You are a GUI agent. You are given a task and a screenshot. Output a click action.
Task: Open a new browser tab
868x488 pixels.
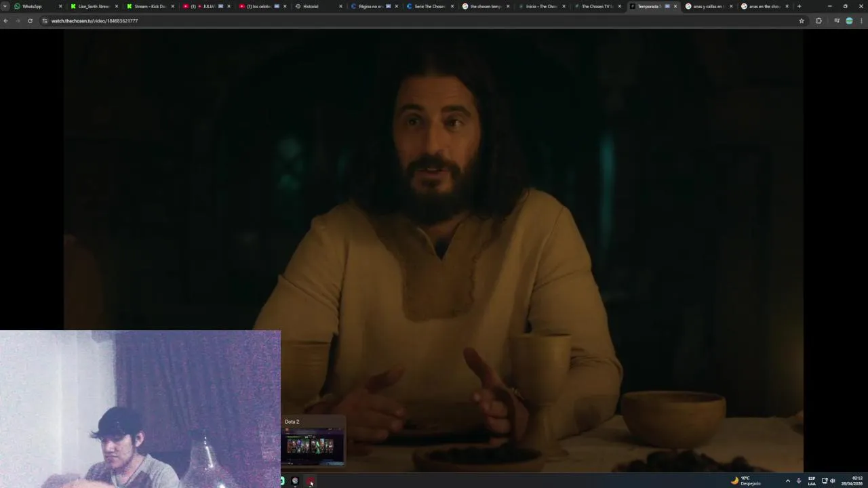(799, 6)
